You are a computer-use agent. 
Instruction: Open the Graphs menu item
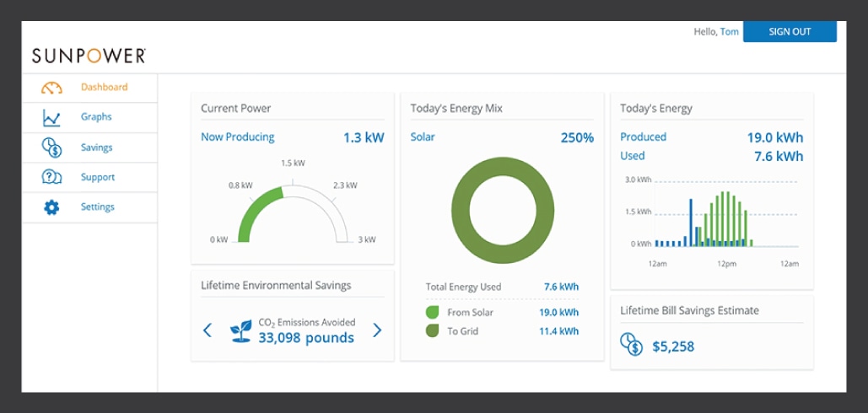(x=89, y=117)
